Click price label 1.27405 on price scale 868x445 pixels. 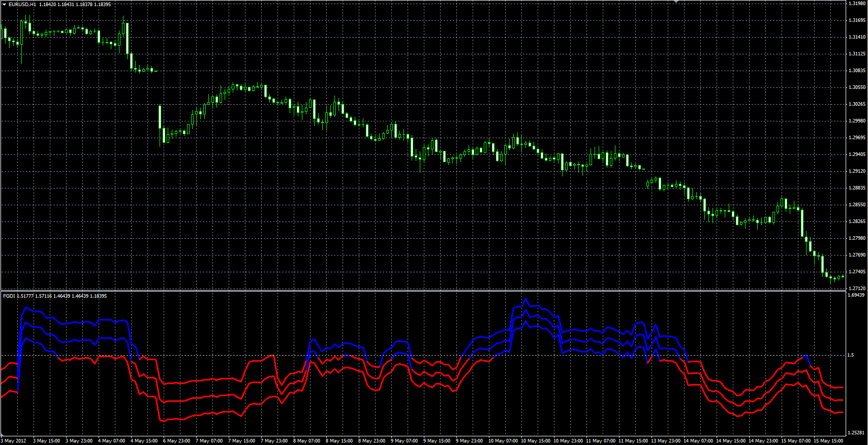(x=857, y=272)
